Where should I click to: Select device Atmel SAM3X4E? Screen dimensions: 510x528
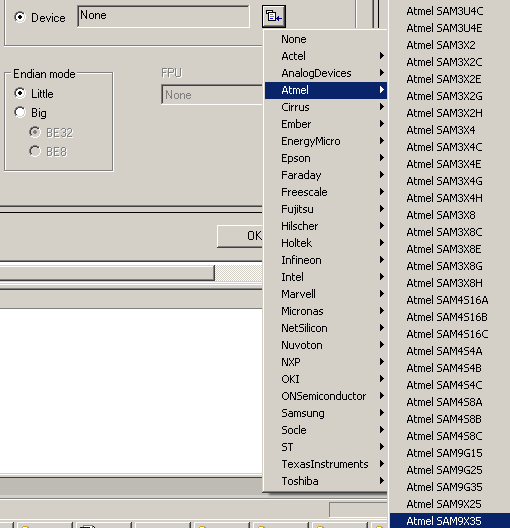click(450, 164)
